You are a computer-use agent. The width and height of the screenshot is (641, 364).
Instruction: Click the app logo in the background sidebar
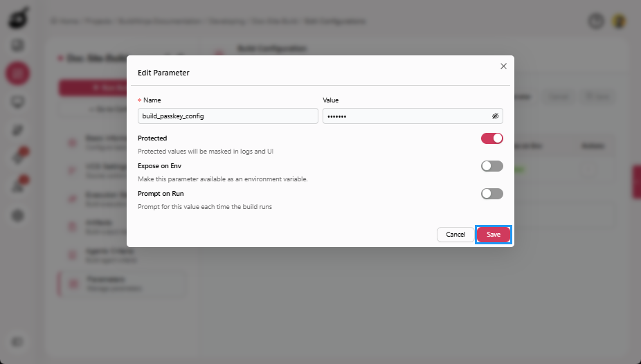coord(18,19)
